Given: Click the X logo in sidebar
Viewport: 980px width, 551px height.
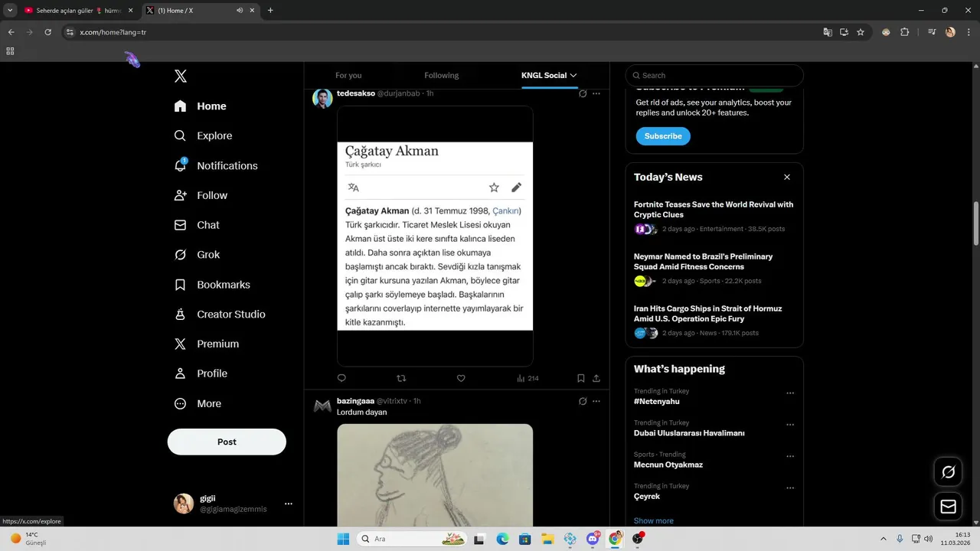Looking at the screenshot, I should (x=180, y=76).
